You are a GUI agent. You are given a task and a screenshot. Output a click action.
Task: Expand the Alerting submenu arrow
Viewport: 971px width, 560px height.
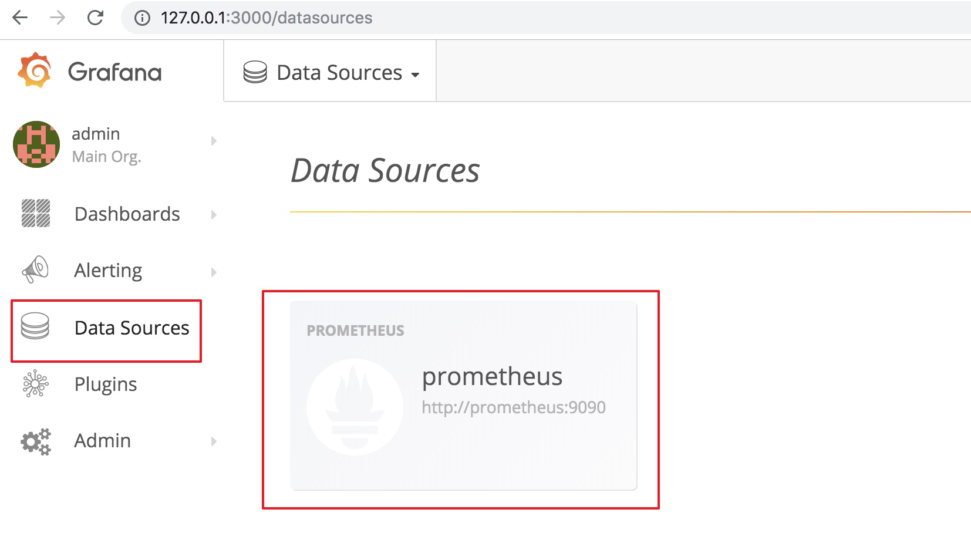(x=214, y=272)
